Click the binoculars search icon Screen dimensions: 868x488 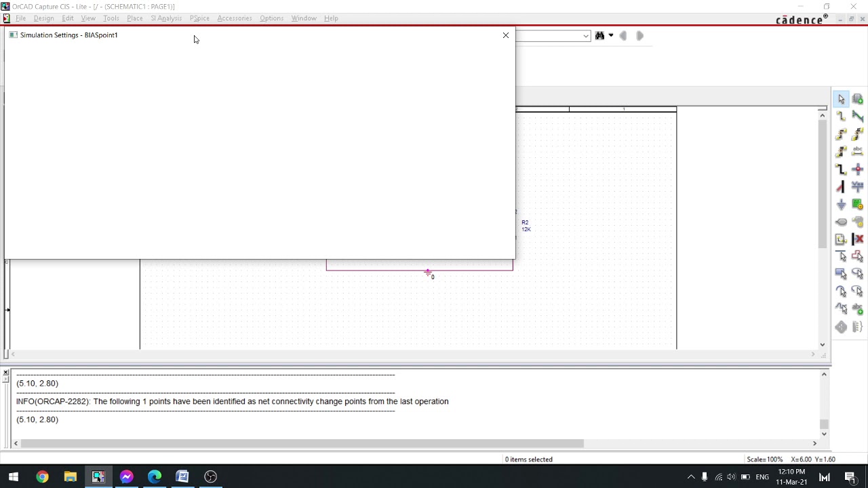(599, 35)
